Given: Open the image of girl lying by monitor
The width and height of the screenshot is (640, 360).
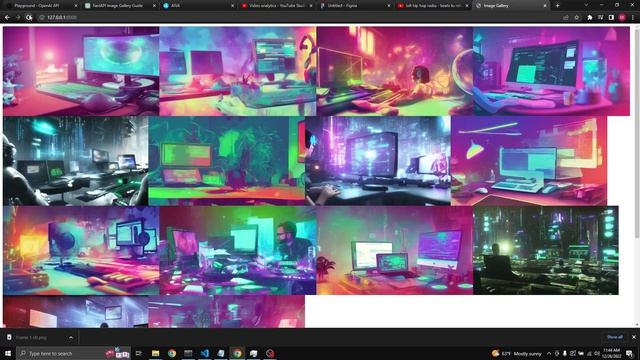Looking at the screenshot, I should [394, 71].
